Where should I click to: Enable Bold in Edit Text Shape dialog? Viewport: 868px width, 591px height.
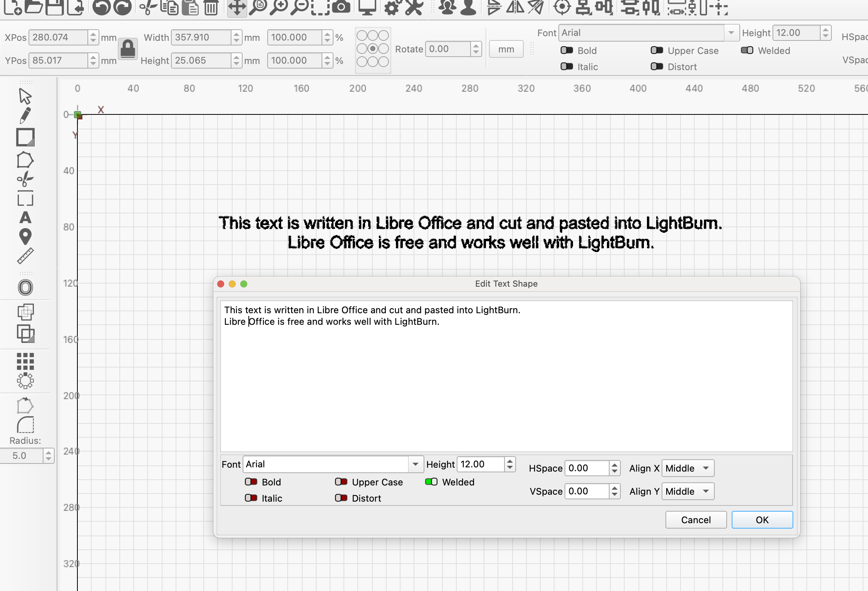tap(251, 482)
